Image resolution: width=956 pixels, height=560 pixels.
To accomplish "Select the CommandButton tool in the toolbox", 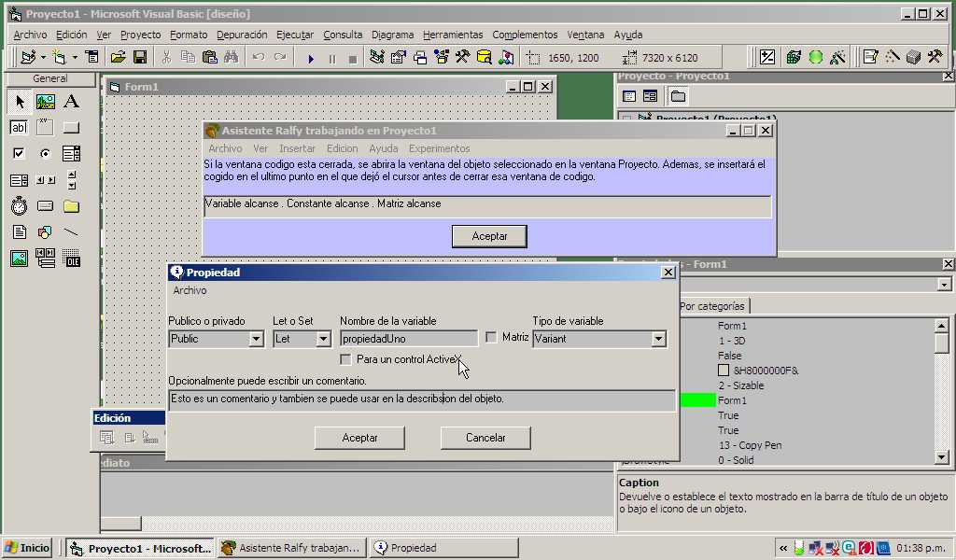I will pyautogui.click(x=71, y=127).
